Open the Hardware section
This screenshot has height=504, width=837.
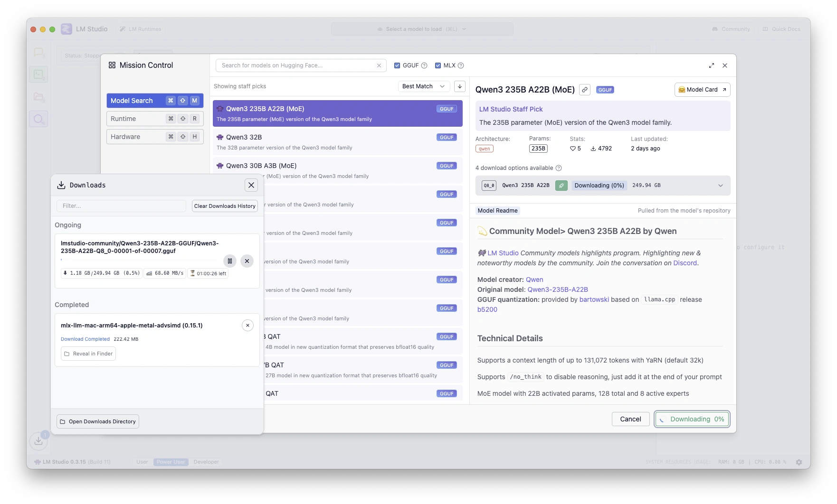(155, 137)
